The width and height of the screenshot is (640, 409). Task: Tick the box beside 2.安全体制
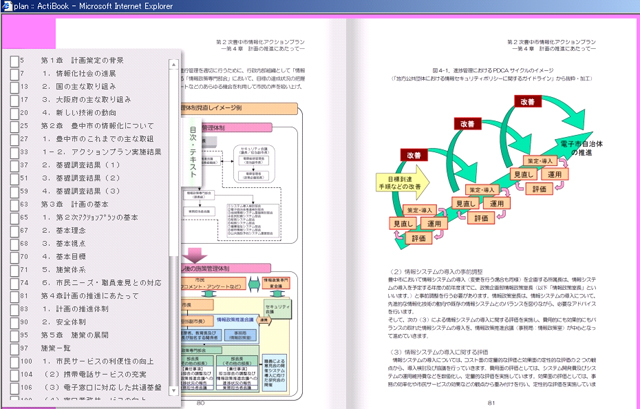pyautogui.click(x=14, y=322)
